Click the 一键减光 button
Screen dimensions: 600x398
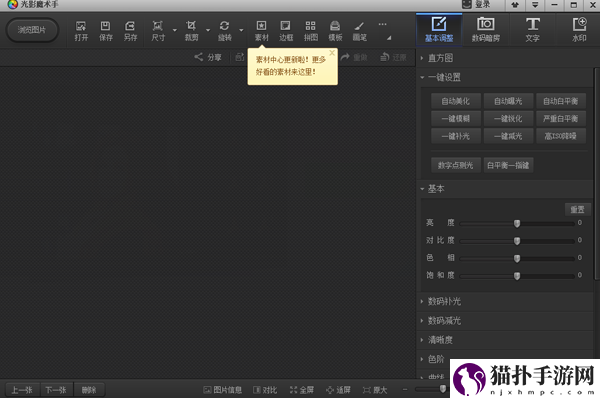[508, 136]
